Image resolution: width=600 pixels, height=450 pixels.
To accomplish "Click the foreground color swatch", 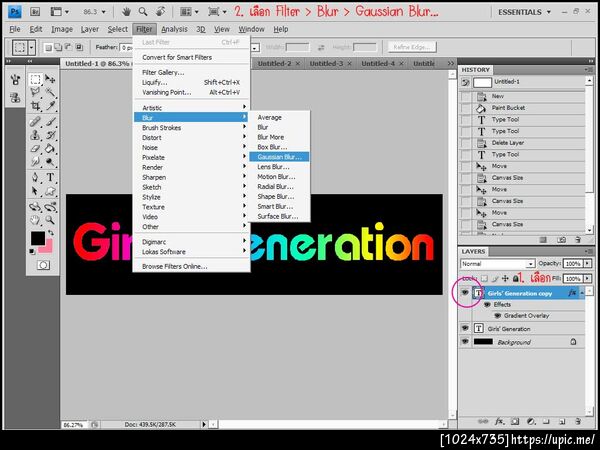I will (x=38, y=238).
